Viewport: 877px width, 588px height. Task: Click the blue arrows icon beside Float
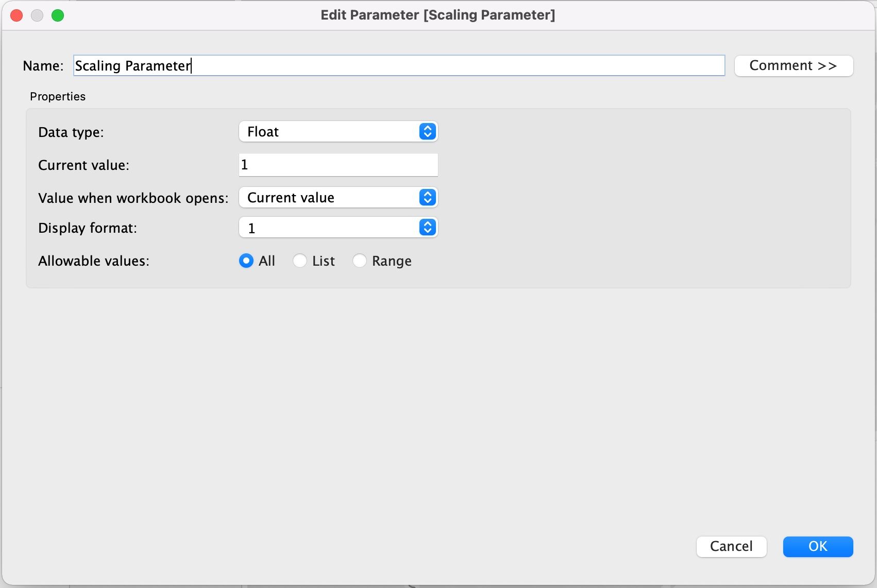[x=427, y=132]
